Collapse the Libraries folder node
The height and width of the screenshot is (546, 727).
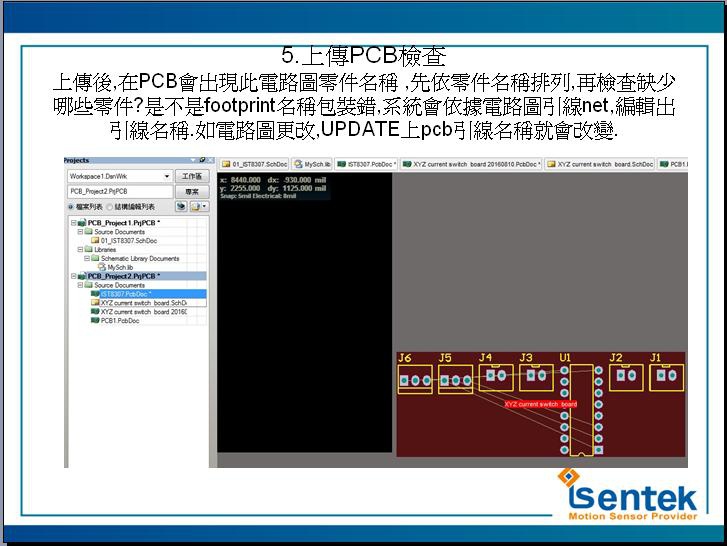(80, 249)
